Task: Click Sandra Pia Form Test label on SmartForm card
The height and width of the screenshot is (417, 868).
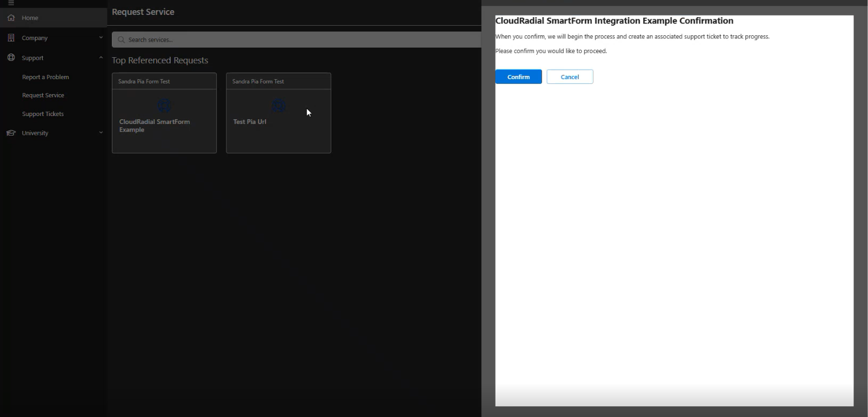Action: [144, 81]
